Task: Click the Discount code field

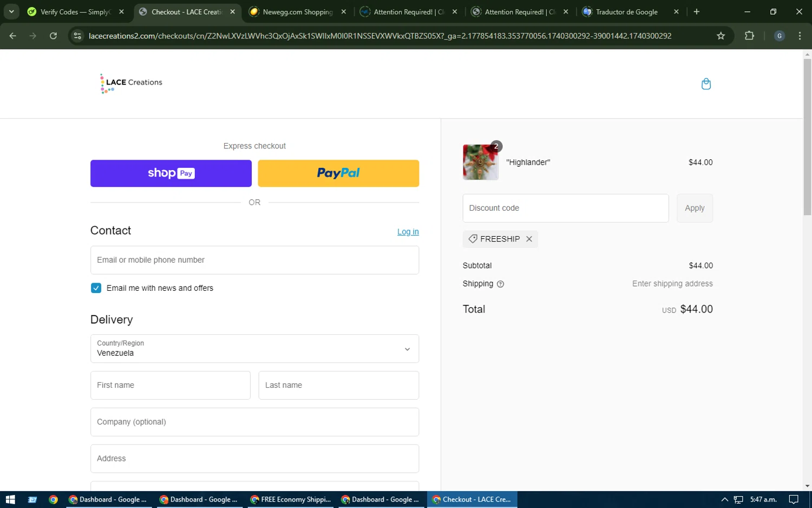Action: tap(566, 208)
